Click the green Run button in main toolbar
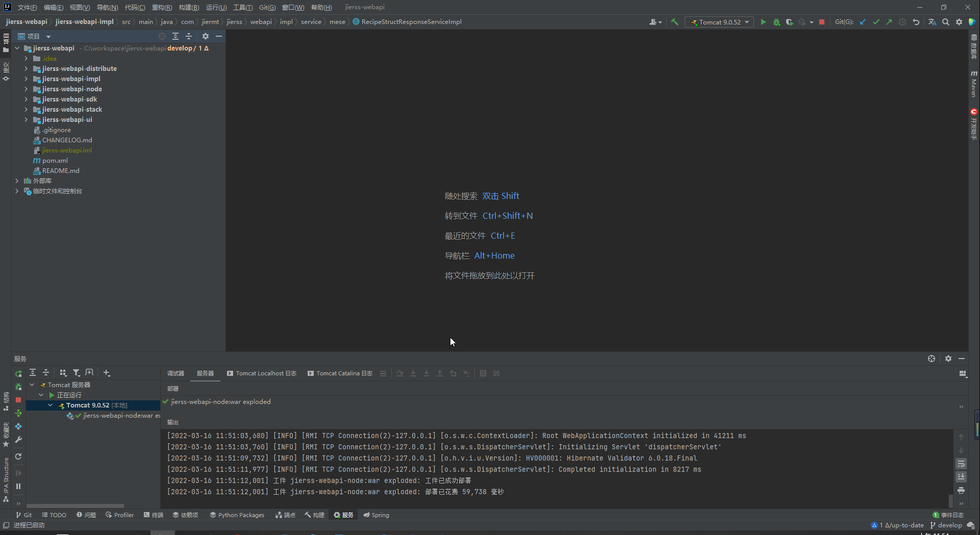The height and width of the screenshot is (535, 980). pyautogui.click(x=763, y=22)
